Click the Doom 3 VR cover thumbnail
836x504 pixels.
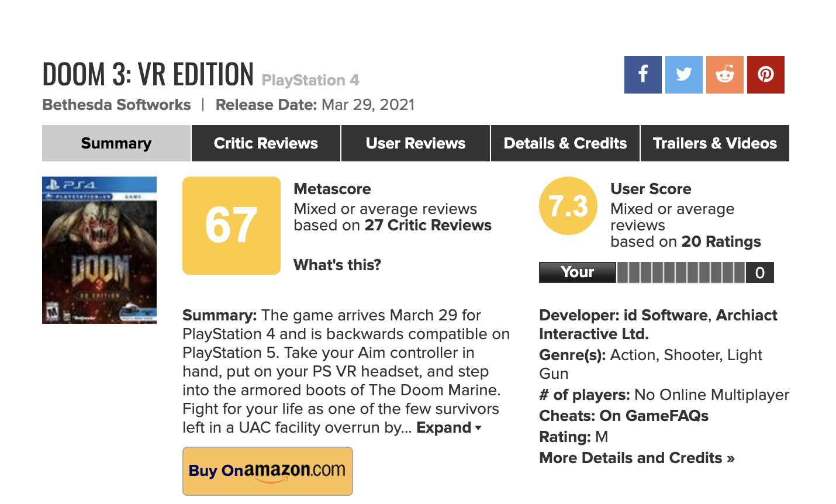pyautogui.click(x=99, y=250)
